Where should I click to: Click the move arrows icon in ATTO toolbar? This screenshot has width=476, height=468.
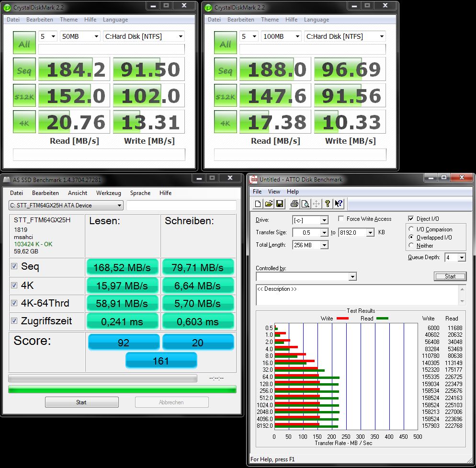pos(316,204)
